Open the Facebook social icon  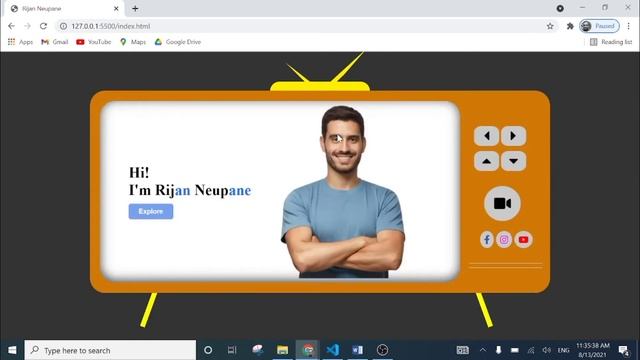point(487,240)
